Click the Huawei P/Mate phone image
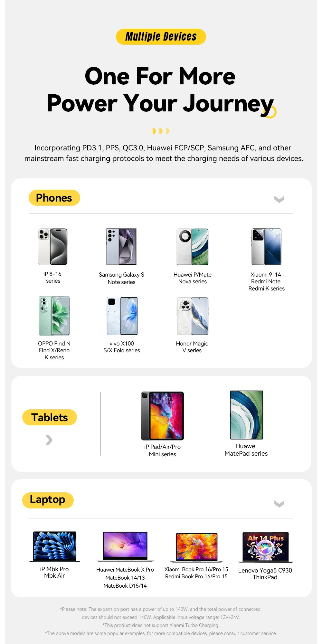Image resolution: width=322 pixels, height=644 pixels. (x=193, y=247)
